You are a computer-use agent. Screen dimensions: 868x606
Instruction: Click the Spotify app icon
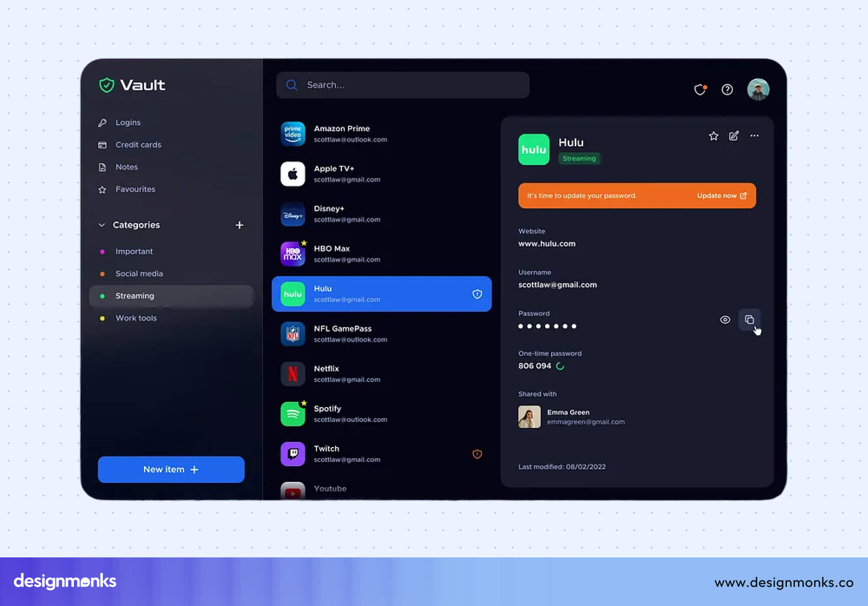[x=293, y=414]
